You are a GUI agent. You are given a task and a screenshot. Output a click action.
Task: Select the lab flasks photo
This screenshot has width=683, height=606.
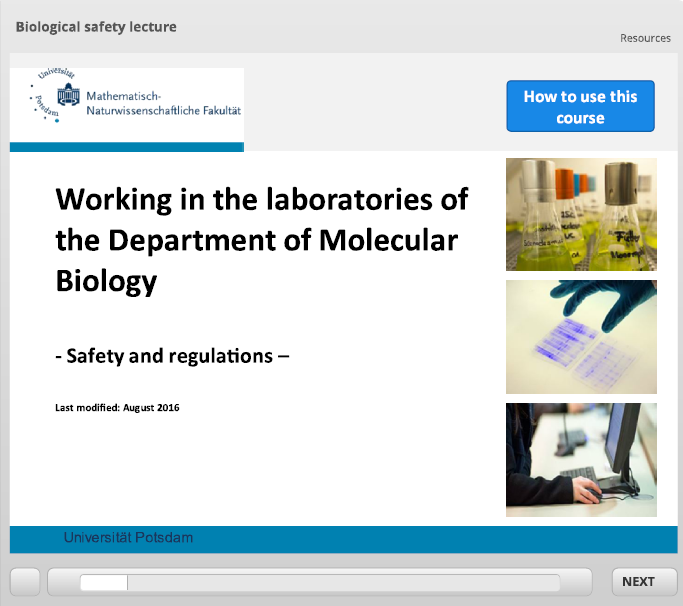click(581, 214)
